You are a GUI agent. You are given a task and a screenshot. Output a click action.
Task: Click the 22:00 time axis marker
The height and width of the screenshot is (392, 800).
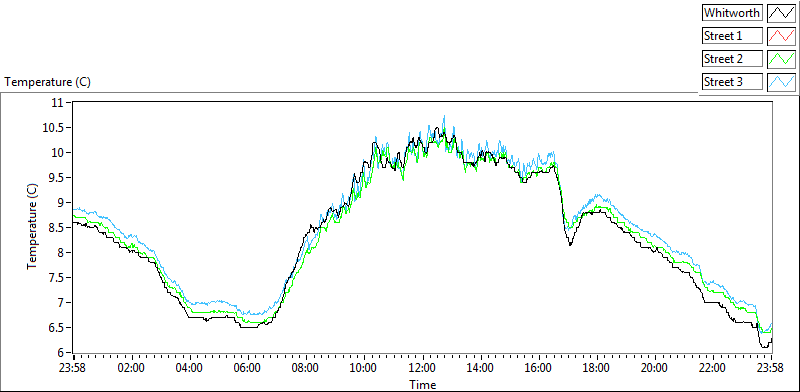click(713, 367)
